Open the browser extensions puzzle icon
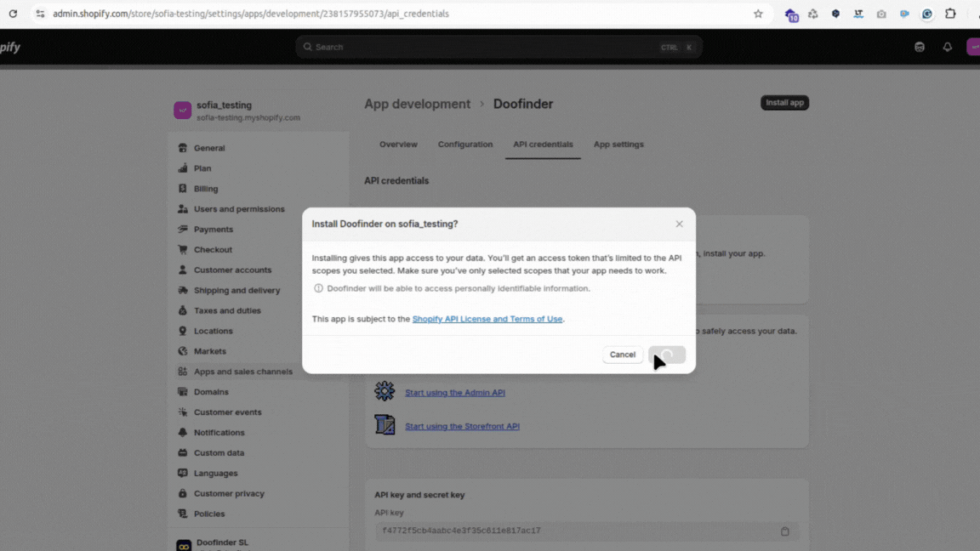 (950, 13)
